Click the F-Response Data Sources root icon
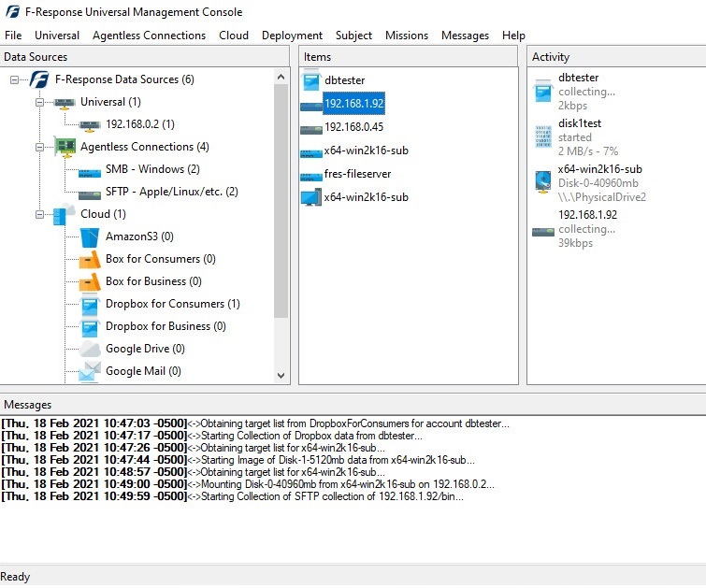 click(x=39, y=79)
